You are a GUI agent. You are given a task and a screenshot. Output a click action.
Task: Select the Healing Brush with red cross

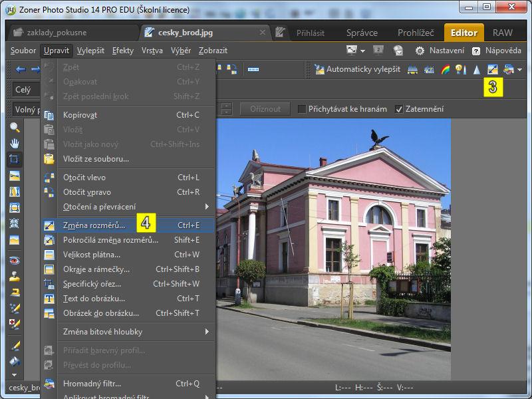14,325
